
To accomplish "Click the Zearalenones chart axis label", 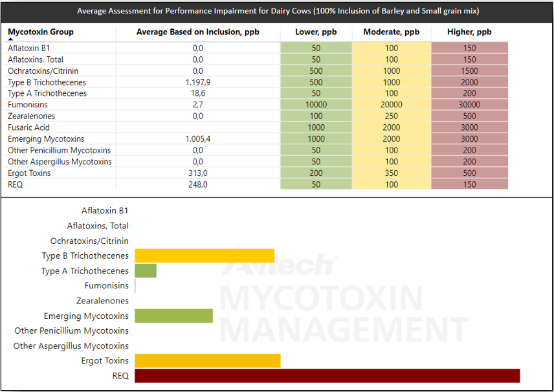I will [x=102, y=301].
